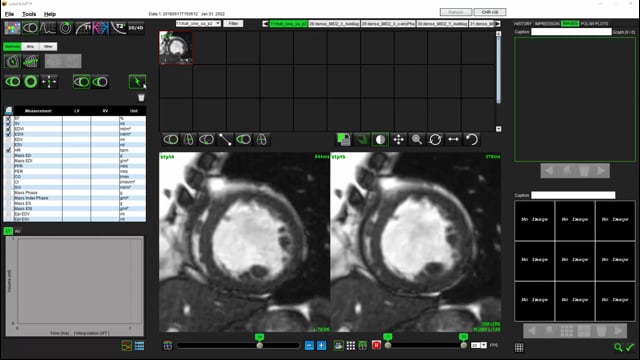Viewport: 640px width, 360px height.
Task: Open the Myocardial Evaluation target icon
Action: [x=65, y=28]
